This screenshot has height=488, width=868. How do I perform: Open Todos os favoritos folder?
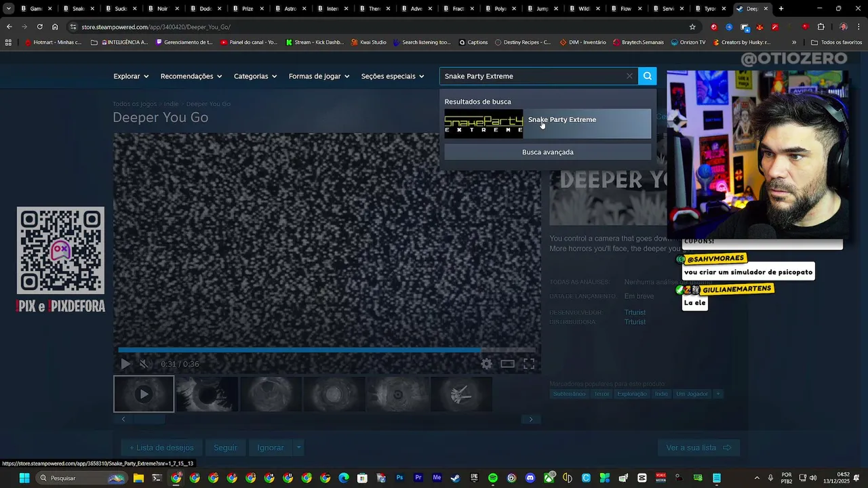(x=837, y=42)
